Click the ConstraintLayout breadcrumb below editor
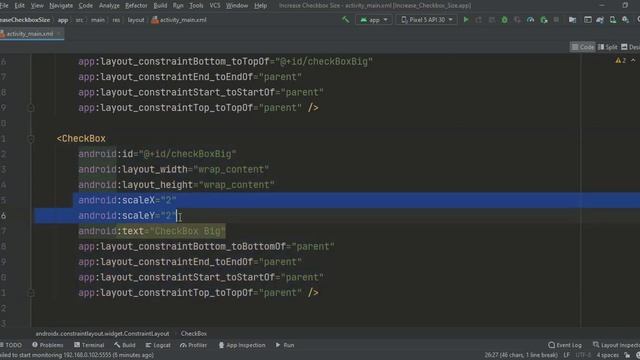This screenshot has width=640, height=360. click(x=102, y=333)
